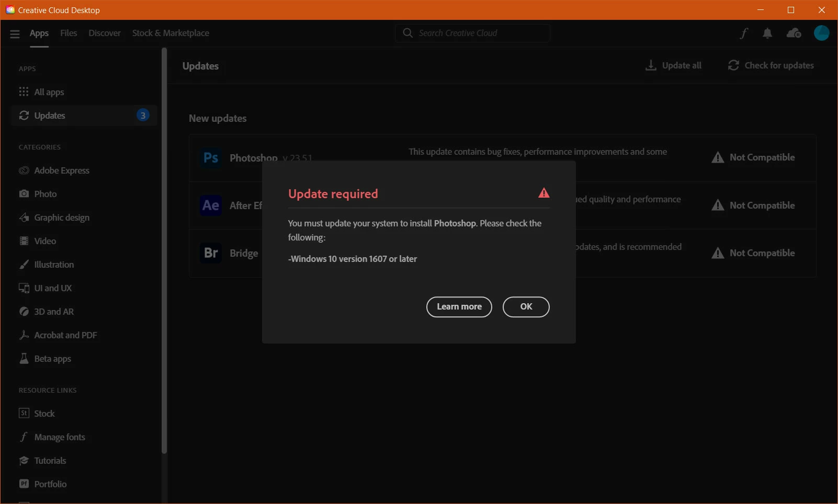Click the Photoshop app name text
838x504 pixels.
(254, 157)
